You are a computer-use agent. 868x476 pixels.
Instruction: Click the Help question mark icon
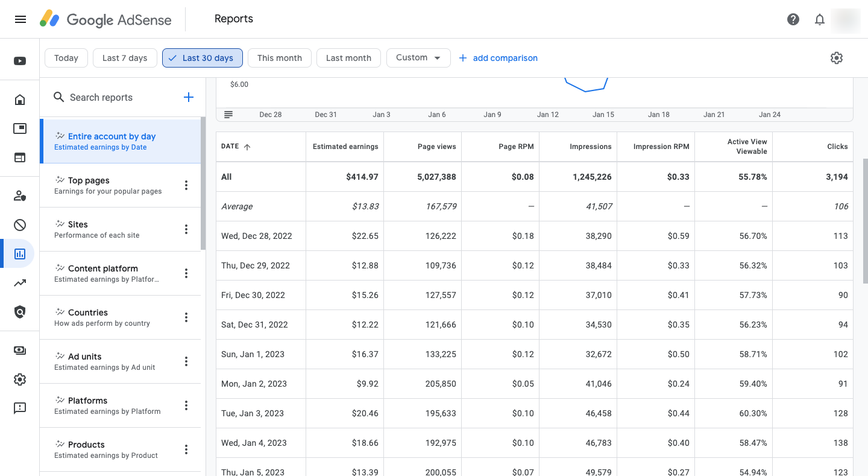click(x=793, y=19)
